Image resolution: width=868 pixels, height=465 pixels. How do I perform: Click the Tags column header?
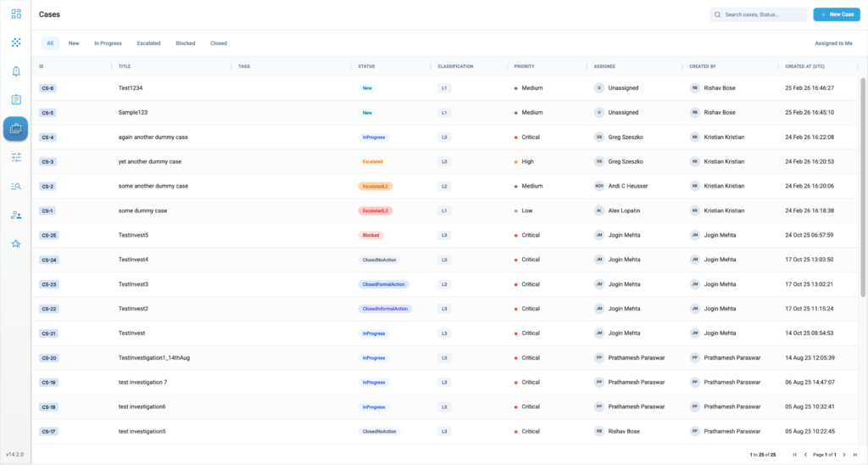[244, 66]
